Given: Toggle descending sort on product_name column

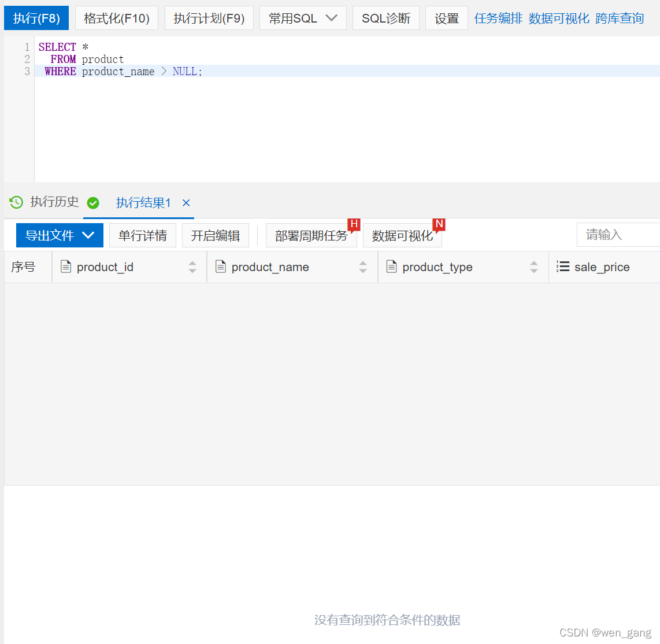Looking at the screenshot, I should [363, 270].
